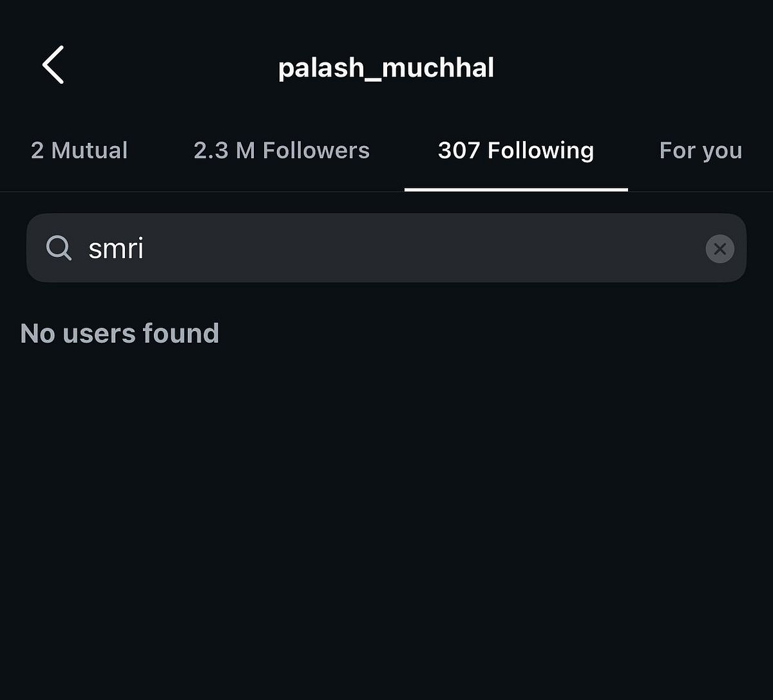Click the search field containing "smri"
773x700 pixels.
tap(386, 248)
